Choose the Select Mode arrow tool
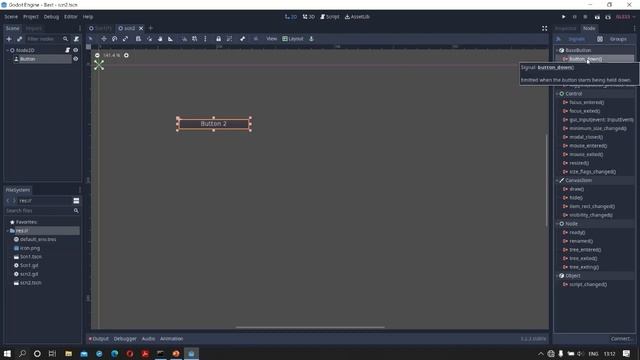The height and width of the screenshot is (360, 640). point(91,39)
